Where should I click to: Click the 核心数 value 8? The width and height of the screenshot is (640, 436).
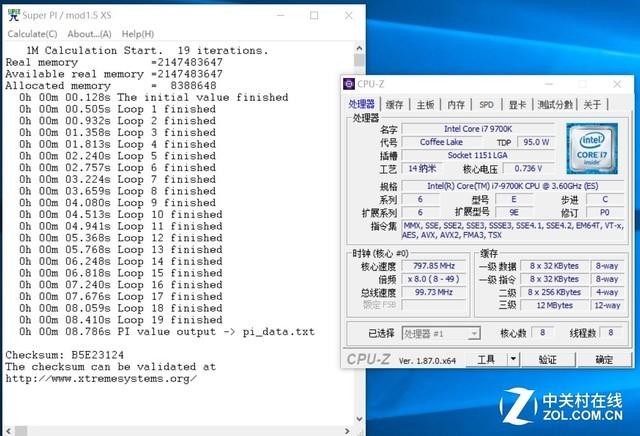click(543, 332)
